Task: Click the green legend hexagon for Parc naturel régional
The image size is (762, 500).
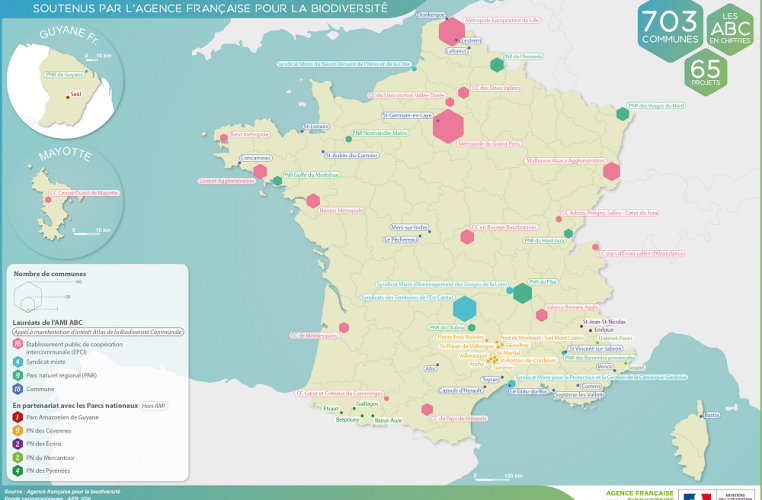Action: point(17,375)
